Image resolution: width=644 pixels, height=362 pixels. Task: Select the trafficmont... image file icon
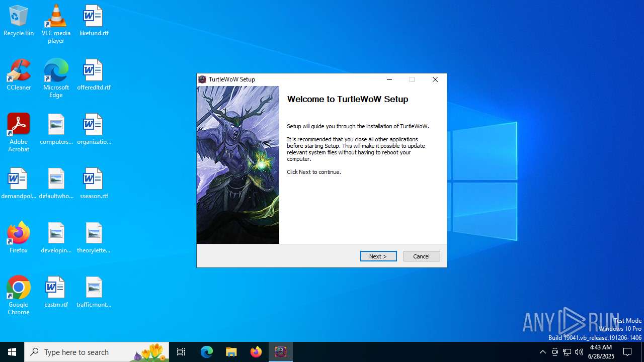pyautogui.click(x=94, y=293)
